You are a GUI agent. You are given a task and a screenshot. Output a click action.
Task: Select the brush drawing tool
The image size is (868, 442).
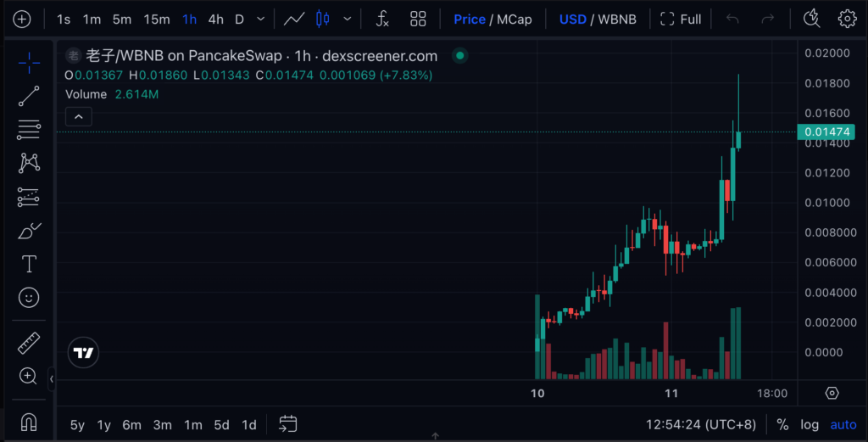(29, 231)
